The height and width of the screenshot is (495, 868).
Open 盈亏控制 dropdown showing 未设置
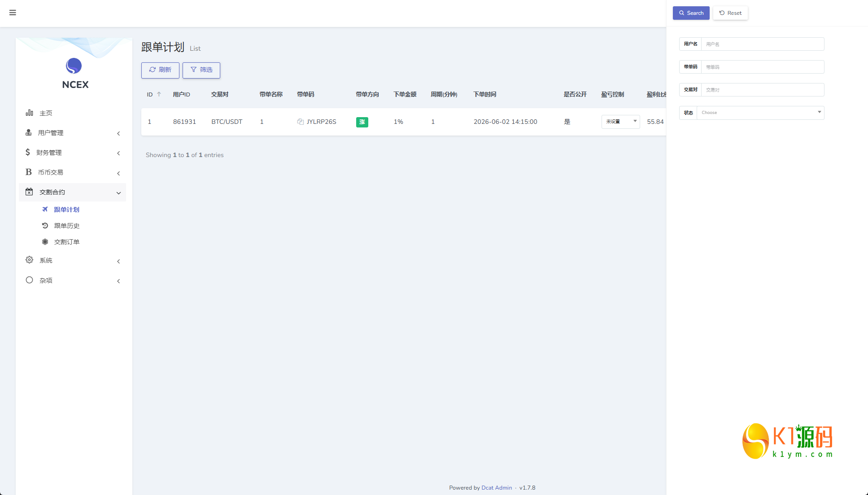click(620, 122)
